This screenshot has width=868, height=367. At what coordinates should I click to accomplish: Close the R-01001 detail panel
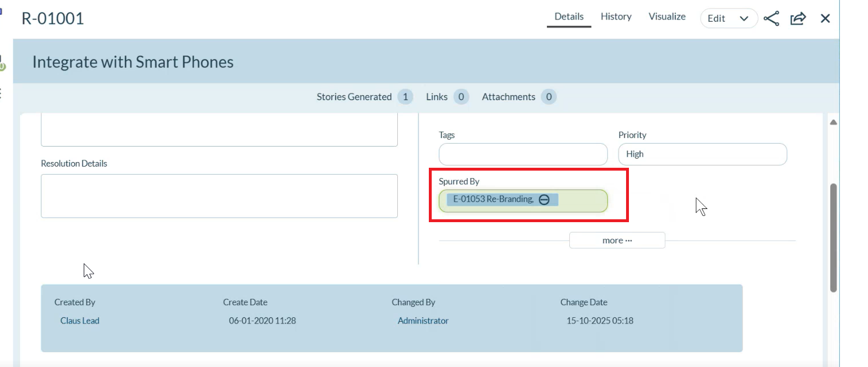825,18
